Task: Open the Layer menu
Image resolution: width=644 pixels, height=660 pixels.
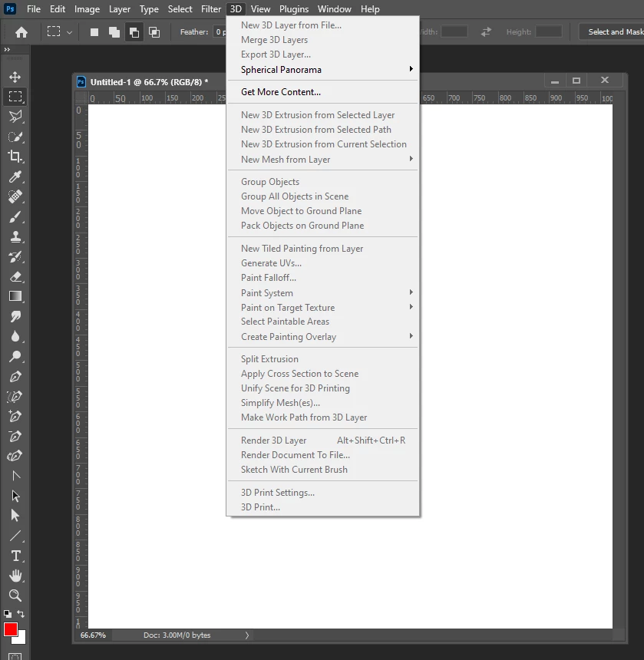Action: point(120,9)
